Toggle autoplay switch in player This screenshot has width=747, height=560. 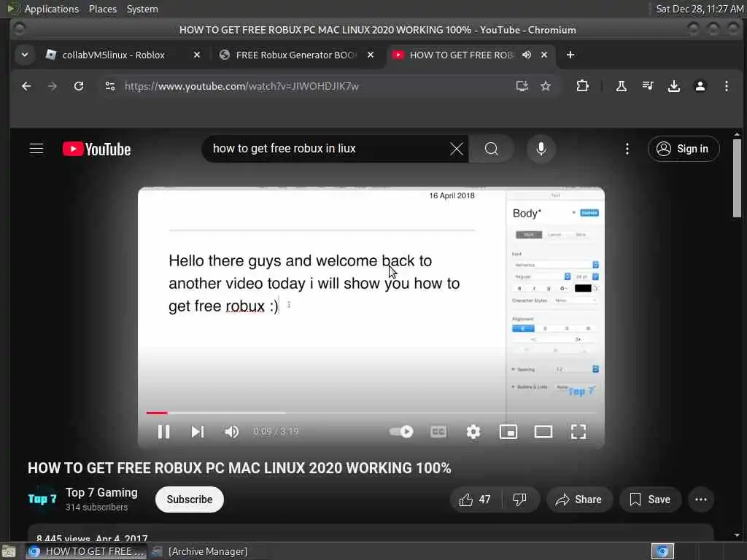[x=401, y=432]
